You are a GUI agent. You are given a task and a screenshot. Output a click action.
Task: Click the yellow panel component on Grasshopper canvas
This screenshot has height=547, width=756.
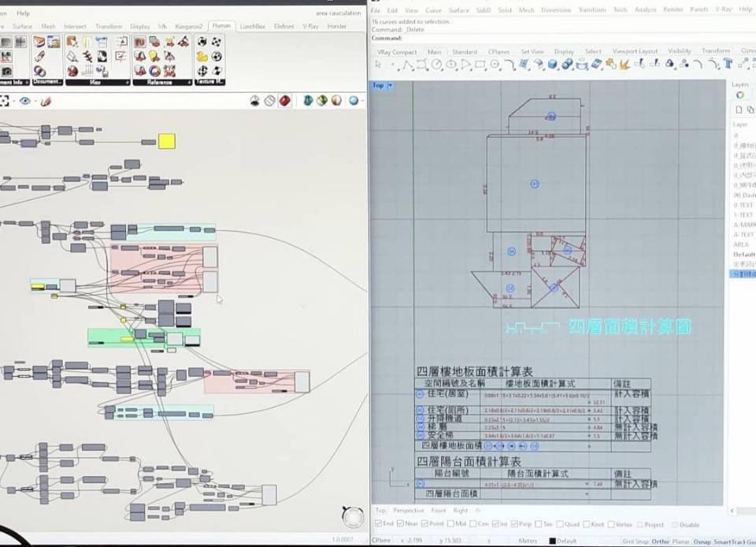click(167, 141)
